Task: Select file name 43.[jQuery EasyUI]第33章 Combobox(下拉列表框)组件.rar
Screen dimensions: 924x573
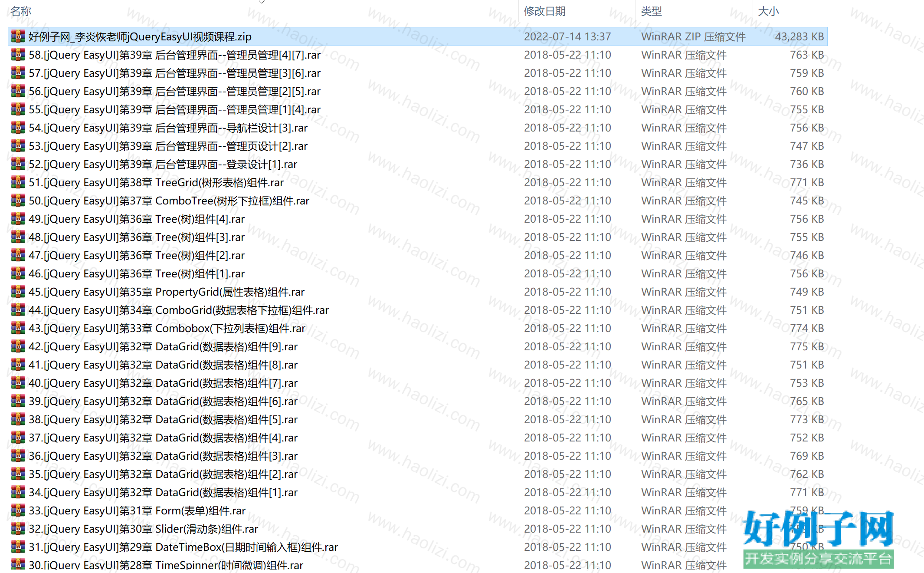Action: (x=167, y=328)
